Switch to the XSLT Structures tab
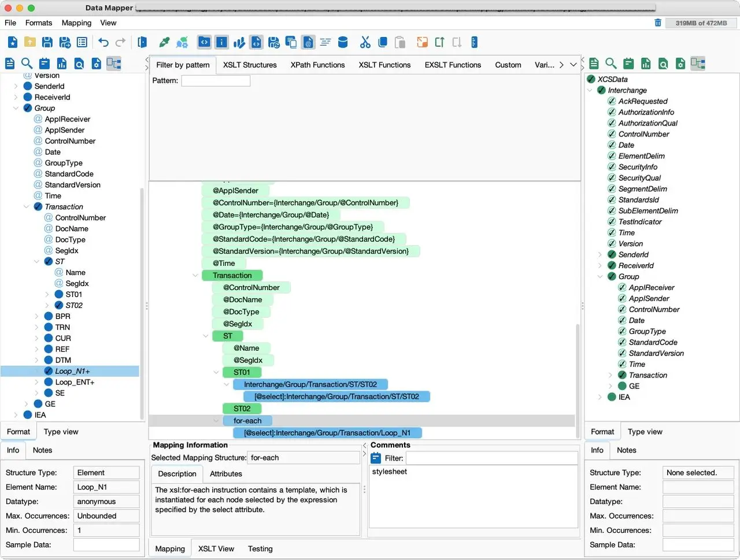740x560 pixels. tap(250, 65)
